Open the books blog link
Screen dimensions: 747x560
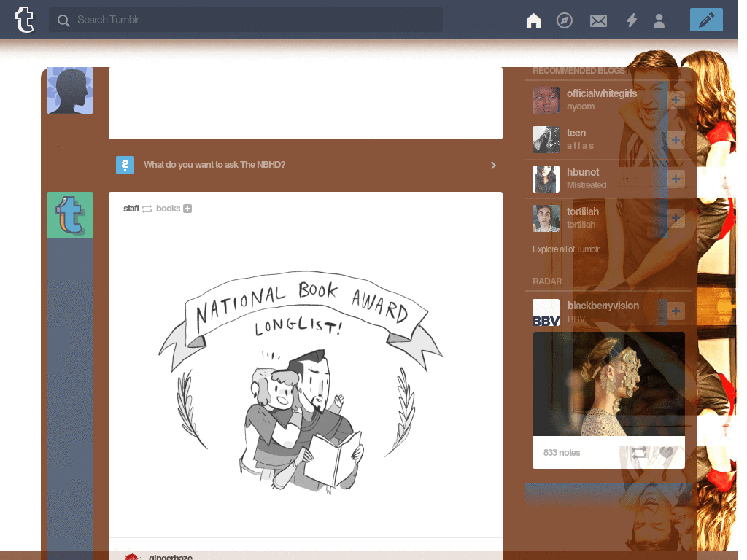click(169, 209)
